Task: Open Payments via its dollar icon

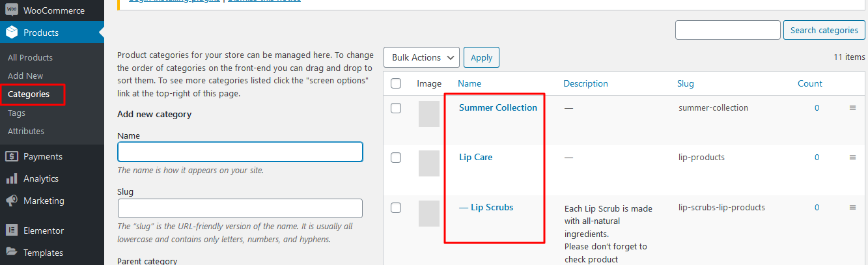Action: coord(11,156)
